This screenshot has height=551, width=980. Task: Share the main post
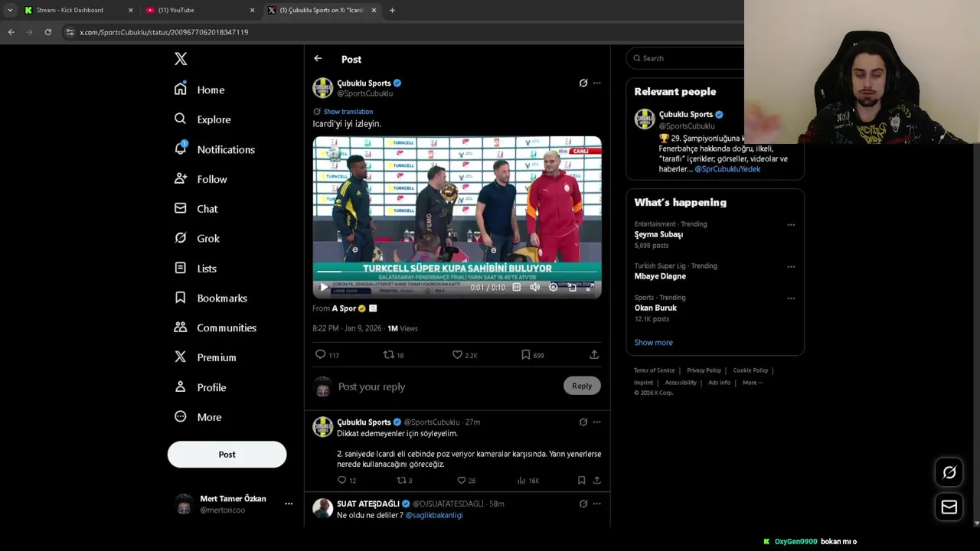click(594, 355)
